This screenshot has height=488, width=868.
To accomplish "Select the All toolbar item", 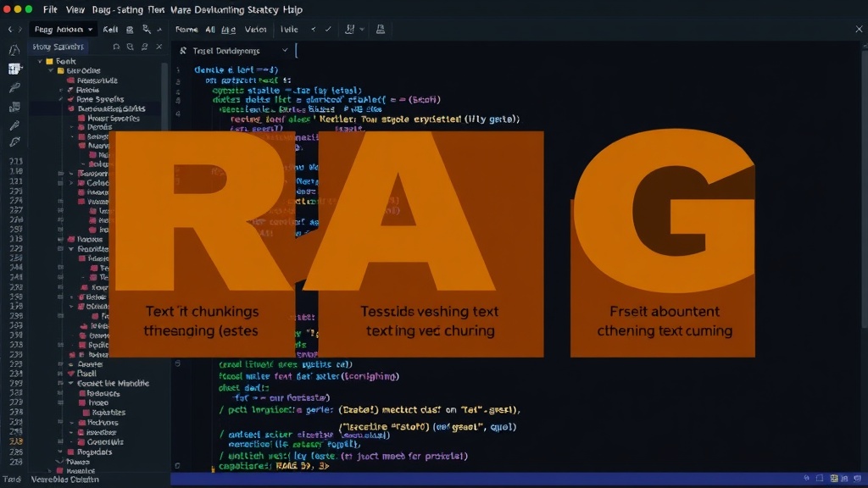I will 210,30.
